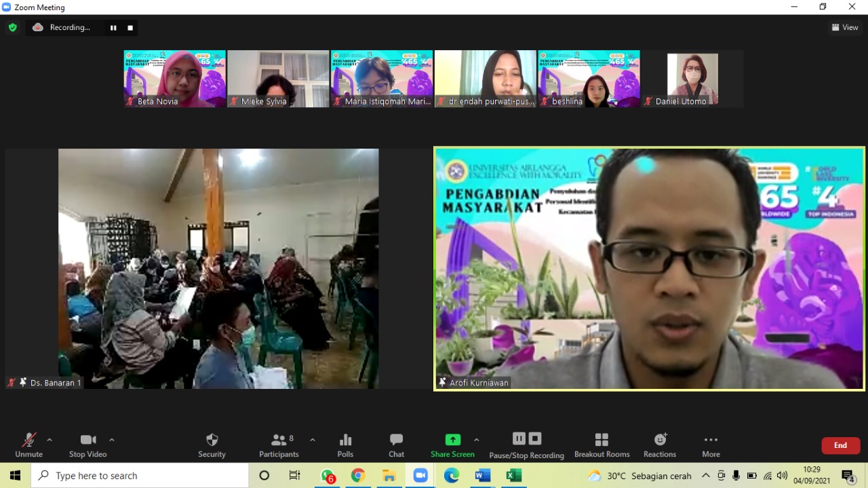Open the Security shield icon

[x=212, y=440]
